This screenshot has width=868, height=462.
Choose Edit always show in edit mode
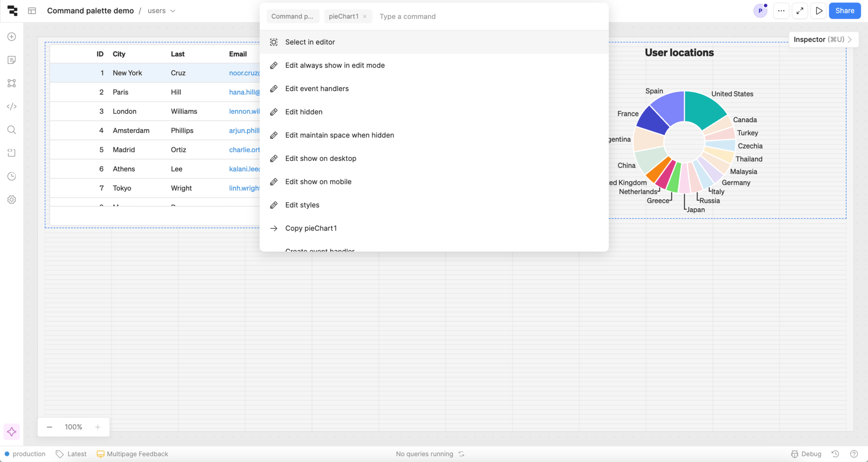pyautogui.click(x=434, y=65)
